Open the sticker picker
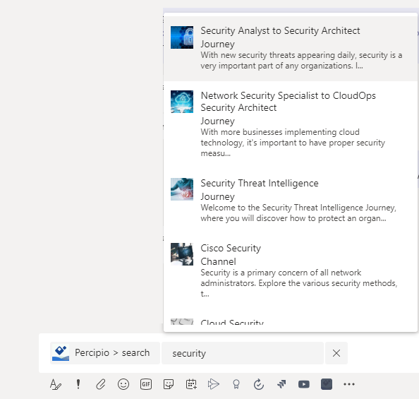 pos(168,384)
